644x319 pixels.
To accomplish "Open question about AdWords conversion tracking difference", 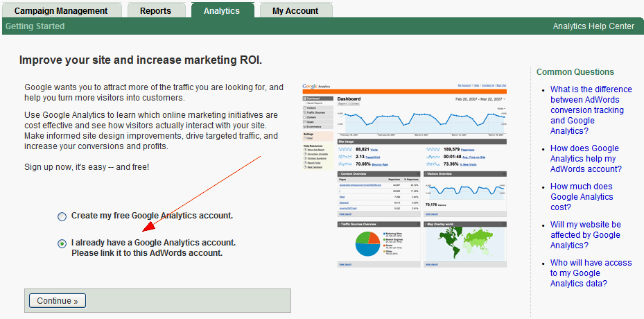I will pos(591,110).
